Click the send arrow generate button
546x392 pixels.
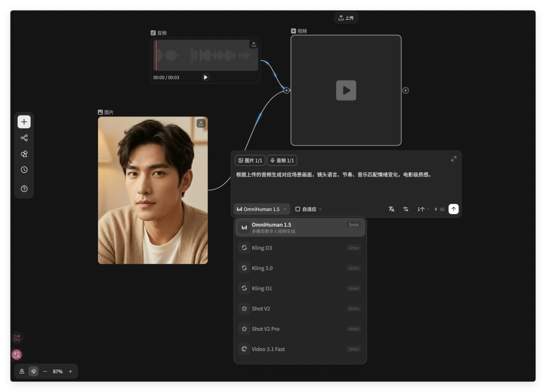[x=453, y=209]
